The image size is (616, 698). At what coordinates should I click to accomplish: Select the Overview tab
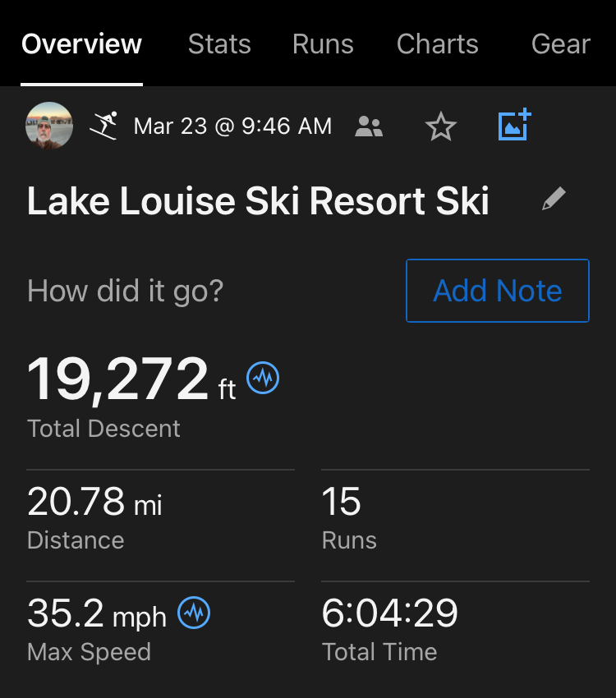coord(81,44)
